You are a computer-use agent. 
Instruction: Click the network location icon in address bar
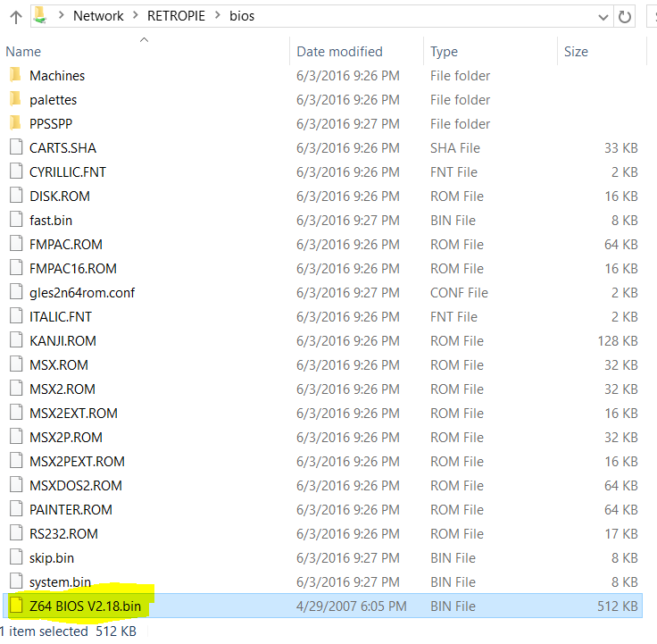tap(40, 15)
